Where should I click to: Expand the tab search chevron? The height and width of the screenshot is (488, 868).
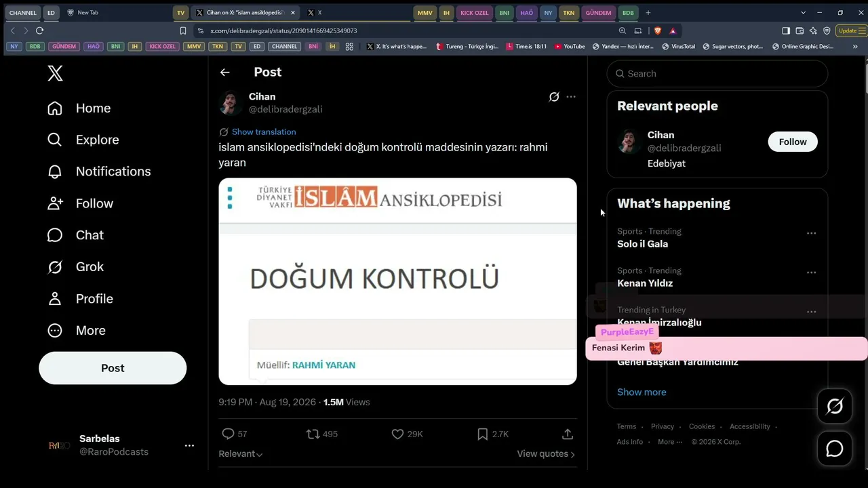[803, 13]
